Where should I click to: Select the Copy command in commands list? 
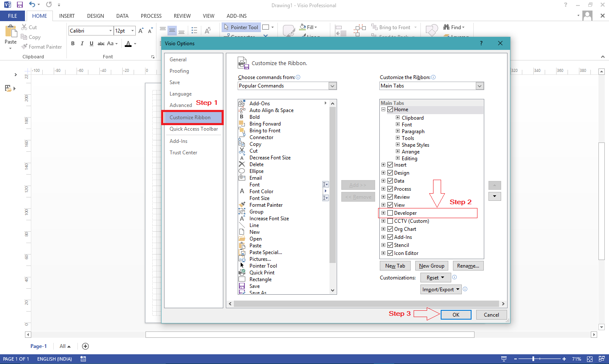(x=255, y=144)
